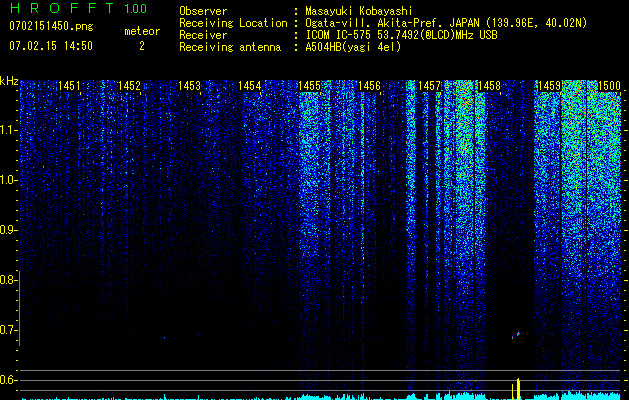Click the 1459 time marker
Viewport: 629px width, 400px height.
coord(549,86)
